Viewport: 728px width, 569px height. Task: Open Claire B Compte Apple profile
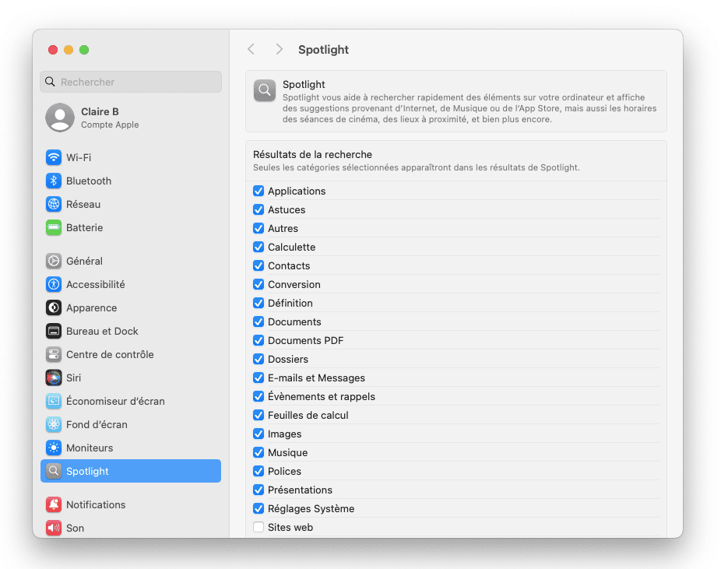131,118
